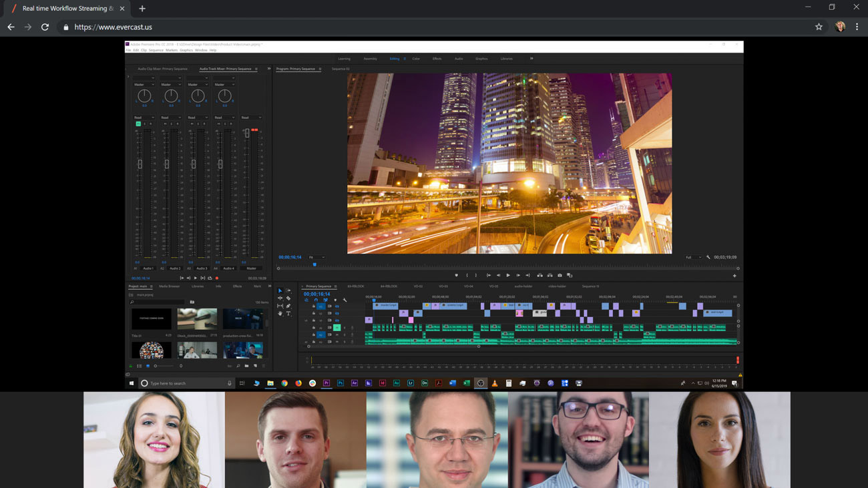This screenshot has height=488, width=868.
Task: Open the Sequence menu
Action: coord(156,50)
